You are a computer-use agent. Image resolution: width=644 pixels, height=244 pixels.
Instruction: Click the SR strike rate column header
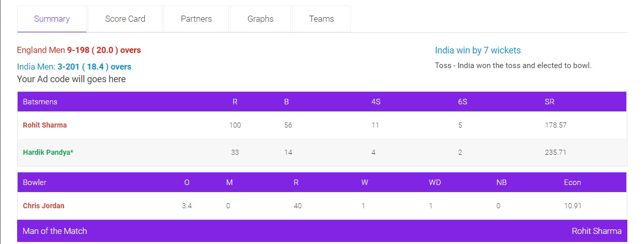pos(549,102)
